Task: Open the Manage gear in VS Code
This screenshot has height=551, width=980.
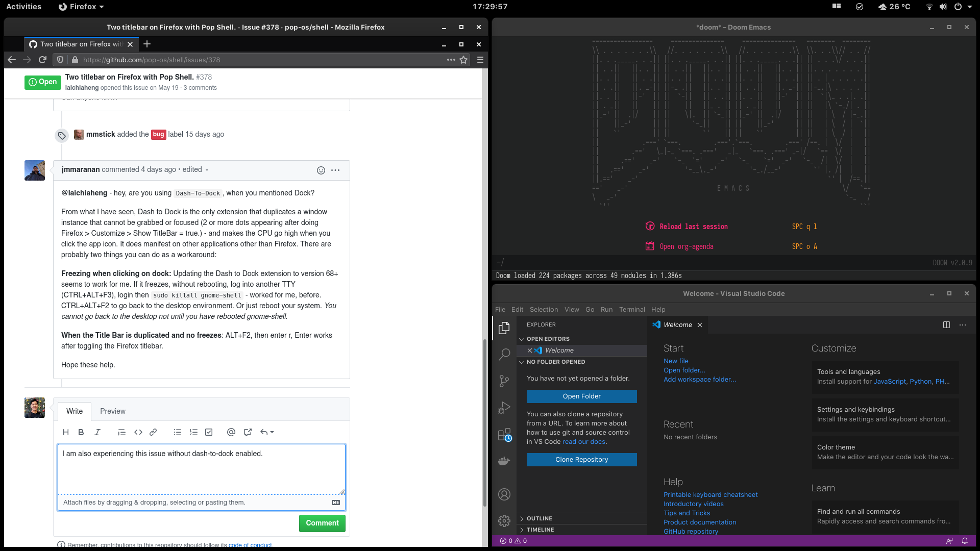Action: click(x=504, y=520)
